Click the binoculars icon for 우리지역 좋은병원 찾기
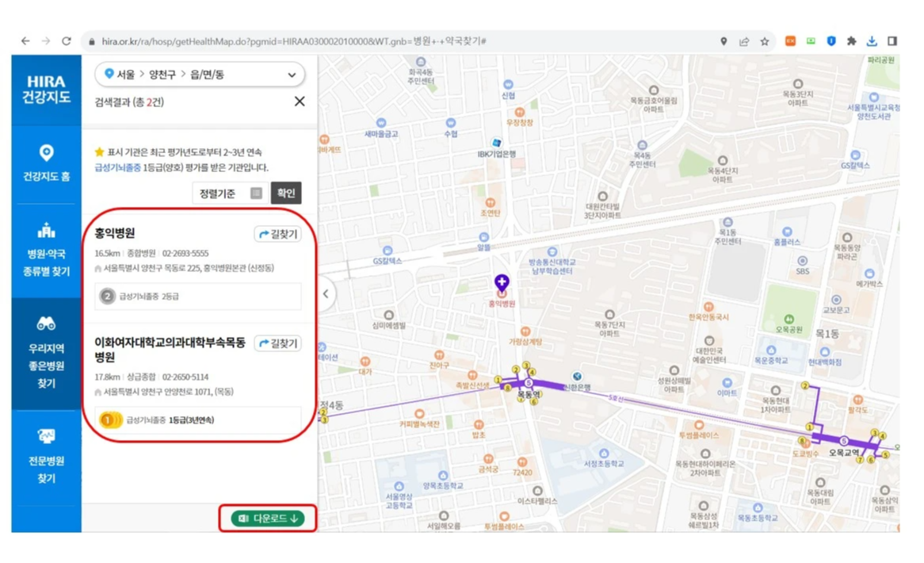Screen dimensions: 924x563 [x=45, y=323]
